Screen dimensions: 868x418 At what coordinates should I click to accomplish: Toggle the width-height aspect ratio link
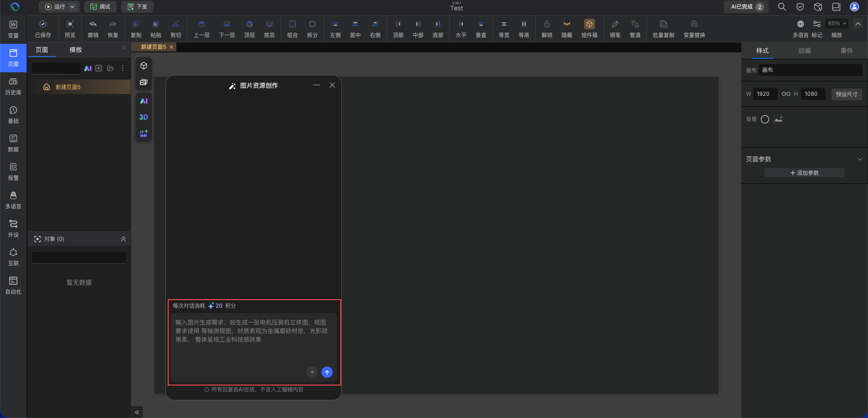coord(786,94)
